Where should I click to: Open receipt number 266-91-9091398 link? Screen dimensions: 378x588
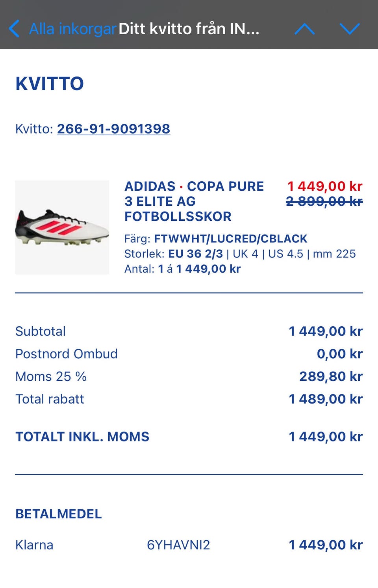click(x=113, y=128)
